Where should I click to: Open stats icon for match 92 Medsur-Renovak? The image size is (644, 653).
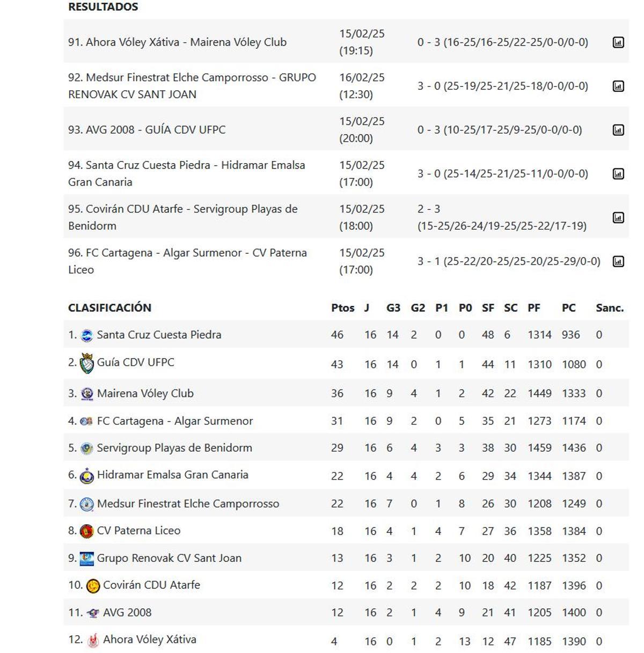coord(618,86)
